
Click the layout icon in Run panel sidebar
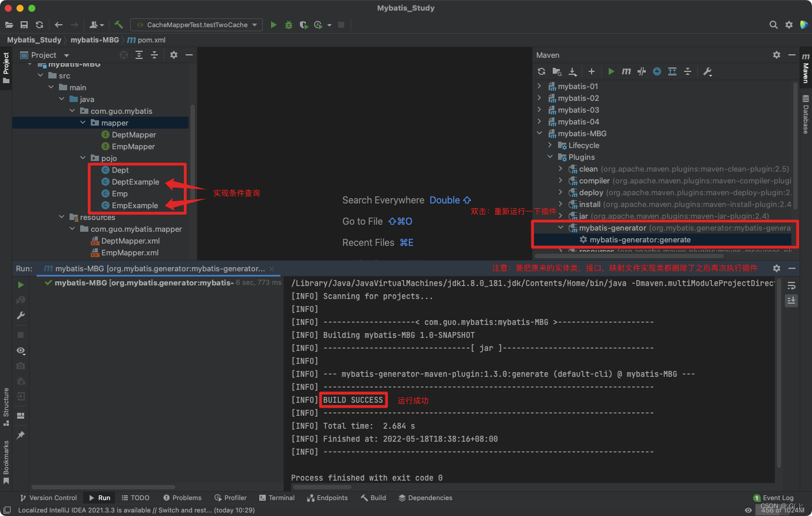coord(21,416)
